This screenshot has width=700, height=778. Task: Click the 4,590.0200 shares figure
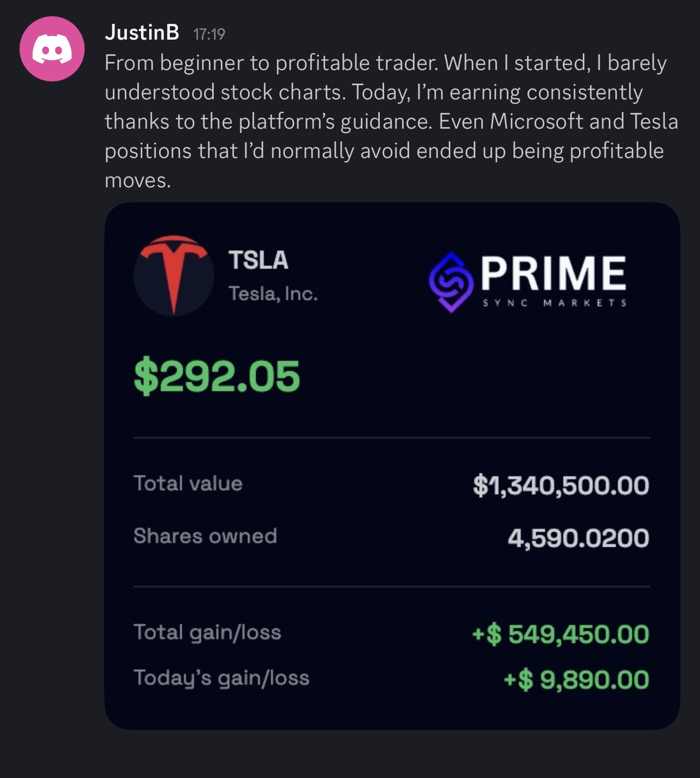(578, 537)
